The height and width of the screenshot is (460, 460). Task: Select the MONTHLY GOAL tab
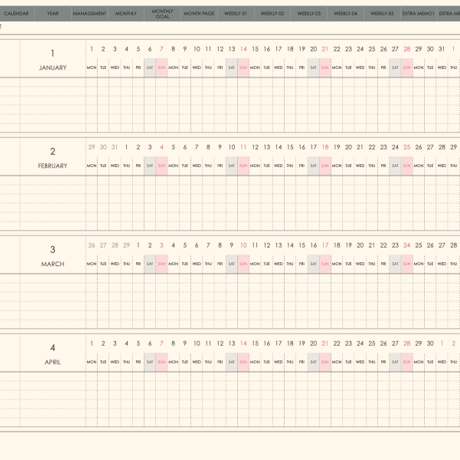(x=162, y=14)
